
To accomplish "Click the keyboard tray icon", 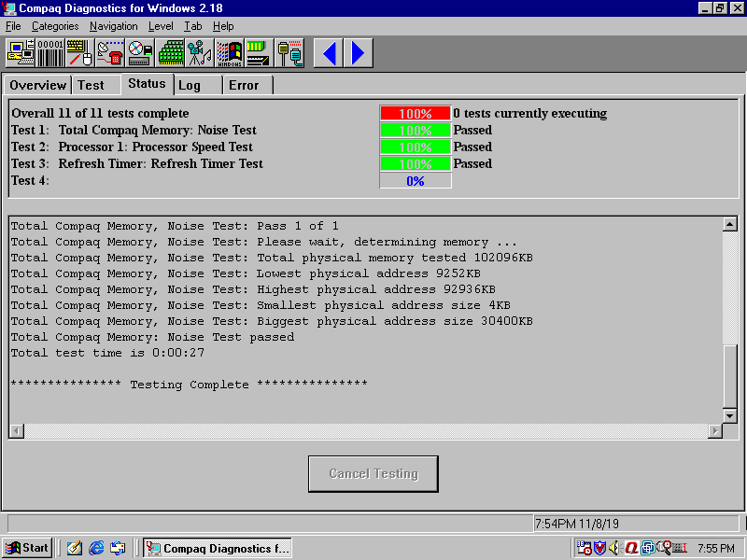I will click(680, 549).
